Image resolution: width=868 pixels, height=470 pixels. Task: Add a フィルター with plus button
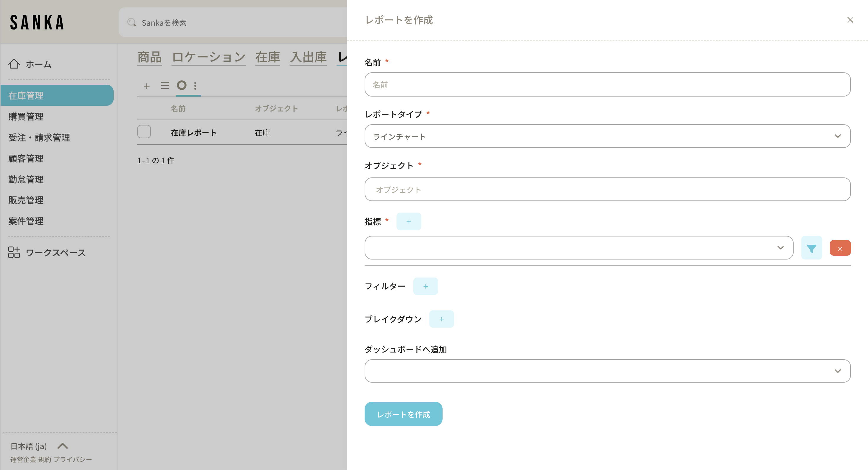point(425,286)
